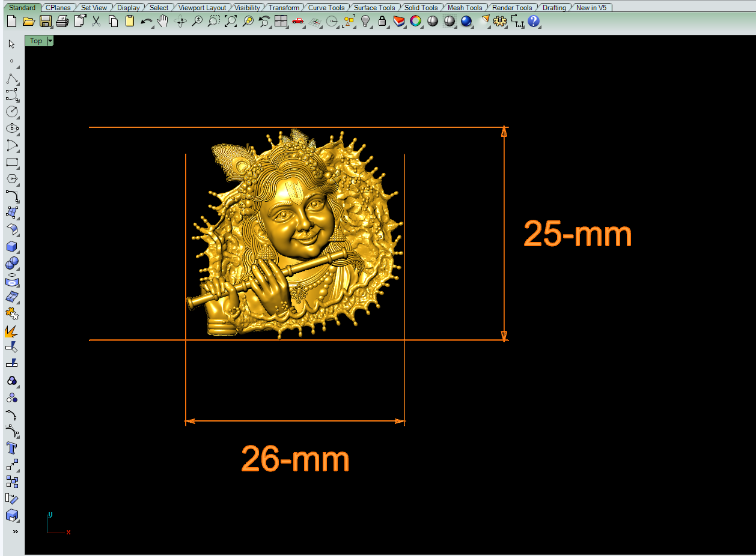Select Zoom Window tool
The width and height of the screenshot is (756, 556).
[214, 21]
